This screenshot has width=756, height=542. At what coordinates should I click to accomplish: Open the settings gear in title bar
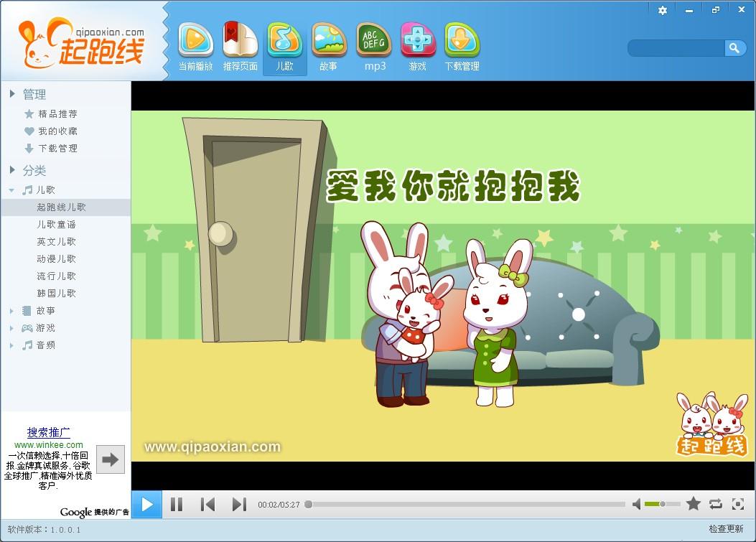[x=663, y=10]
